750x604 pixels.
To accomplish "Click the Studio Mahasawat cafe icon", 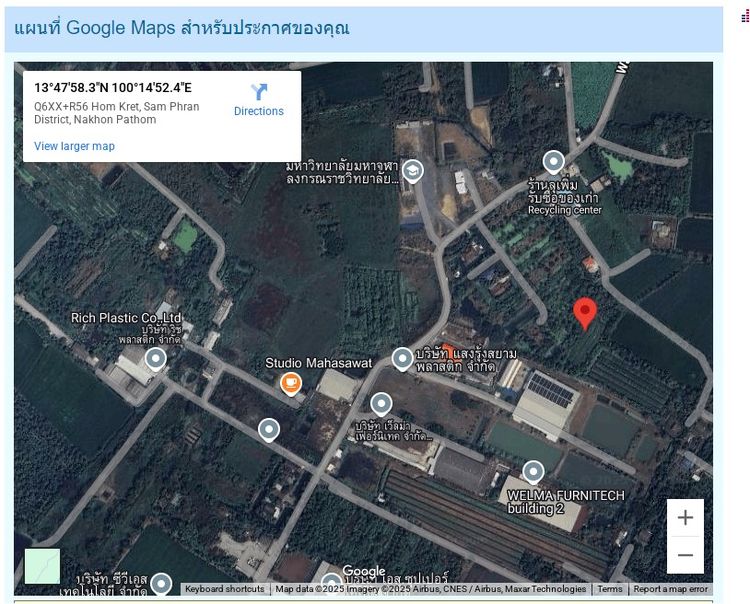I will [290, 384].
